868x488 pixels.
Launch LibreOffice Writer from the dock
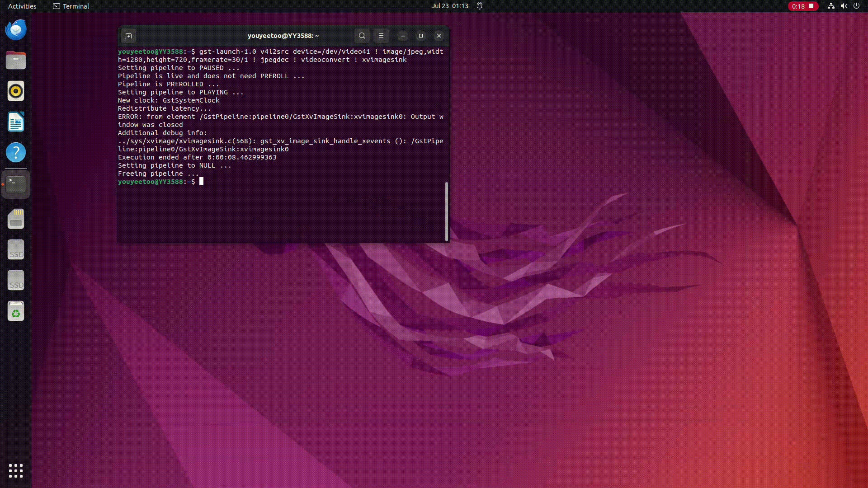(x=16, y=122)
